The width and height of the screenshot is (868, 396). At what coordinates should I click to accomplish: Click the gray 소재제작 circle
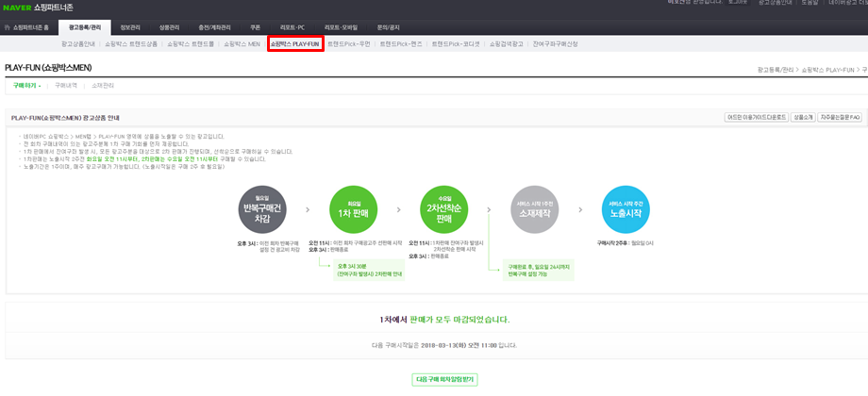[534, 209]
